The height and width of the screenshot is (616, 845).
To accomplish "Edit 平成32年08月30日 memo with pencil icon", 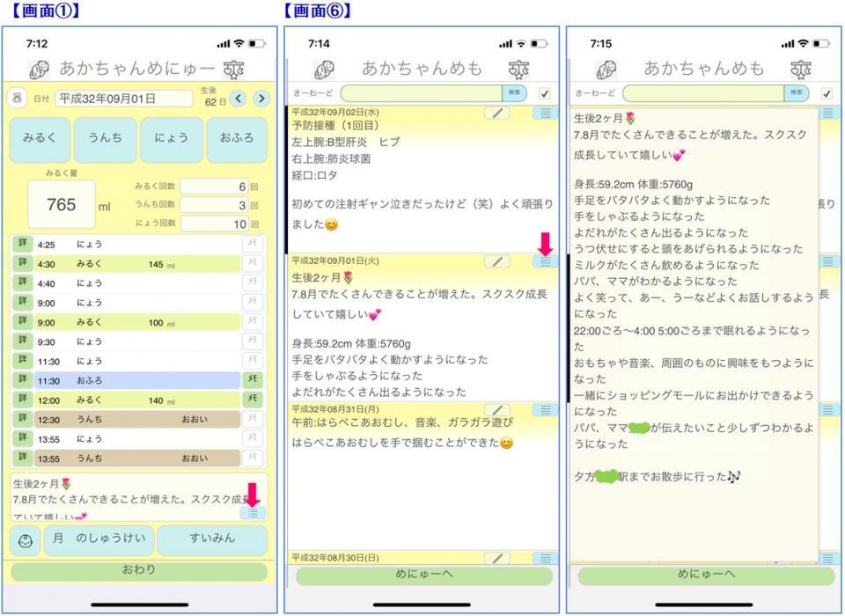I will pyautogui.click(x=496, y=558).
